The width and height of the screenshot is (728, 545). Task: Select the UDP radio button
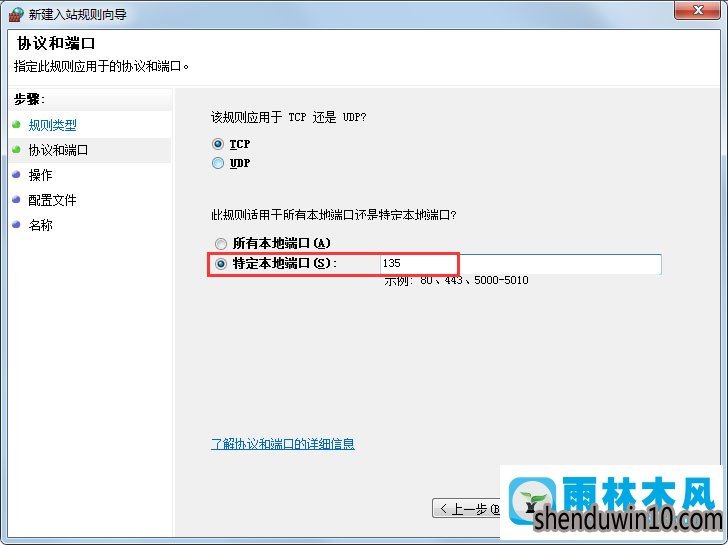click(x=218, y=163)
